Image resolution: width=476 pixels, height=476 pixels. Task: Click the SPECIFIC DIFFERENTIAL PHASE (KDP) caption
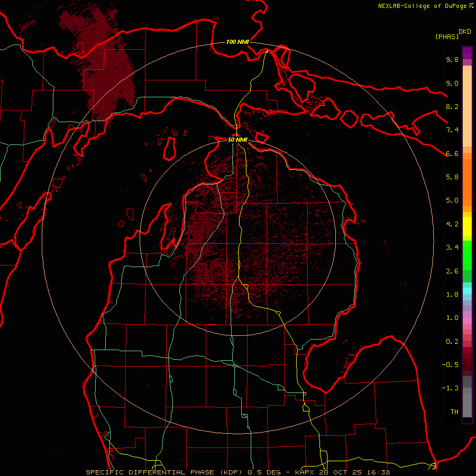pos(165,472)
